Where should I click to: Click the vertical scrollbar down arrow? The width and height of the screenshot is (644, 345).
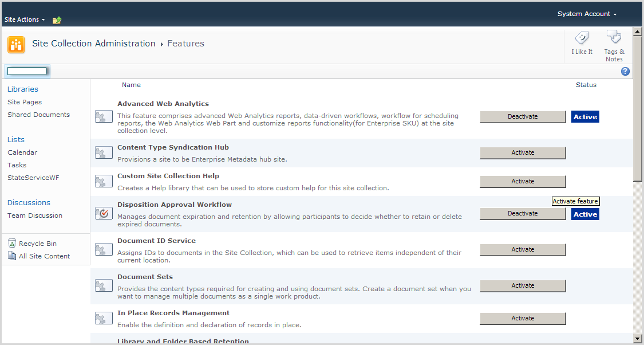(638, 338)
